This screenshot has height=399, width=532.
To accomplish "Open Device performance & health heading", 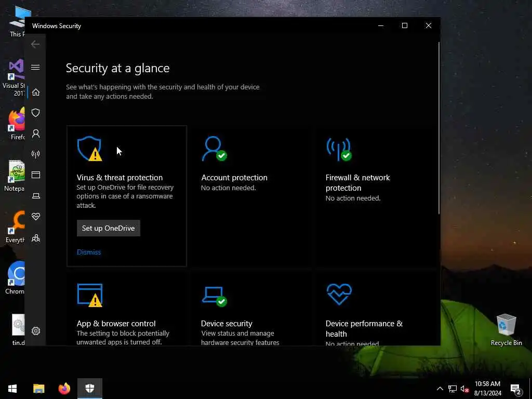I will [364, 328].
